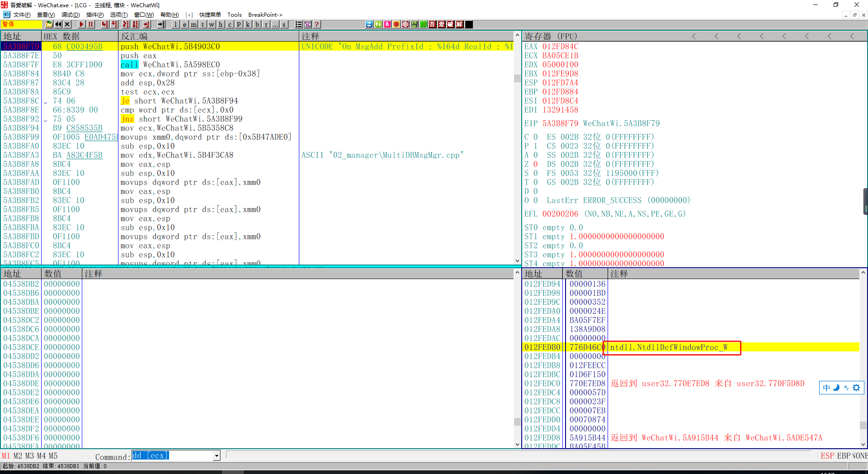This screenshot has width=868, height=474.
Task: Show handles with 'h' button
Action: tap(221, 24)
